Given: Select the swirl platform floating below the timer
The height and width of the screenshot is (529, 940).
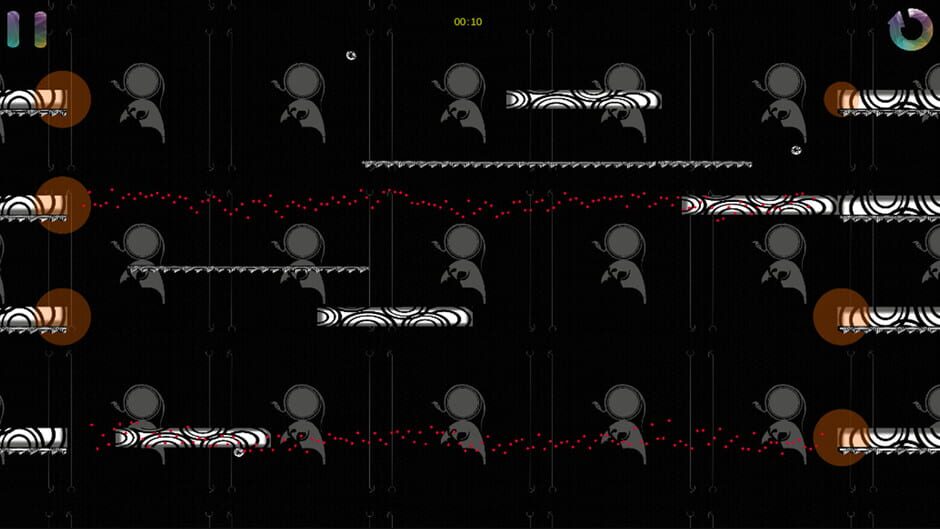Looking at the screenshot, I should [x=583, y=100].
